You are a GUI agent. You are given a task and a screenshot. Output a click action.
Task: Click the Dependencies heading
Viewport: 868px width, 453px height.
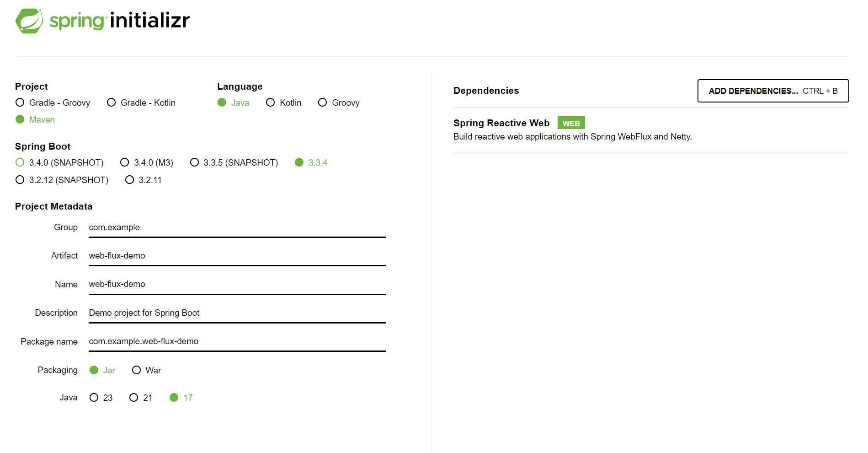(486, 91)
